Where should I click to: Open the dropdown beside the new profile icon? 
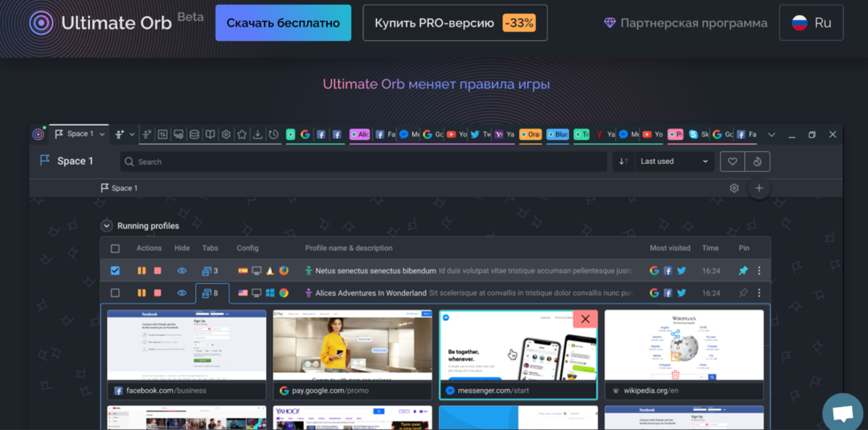(x=133, y=134)
